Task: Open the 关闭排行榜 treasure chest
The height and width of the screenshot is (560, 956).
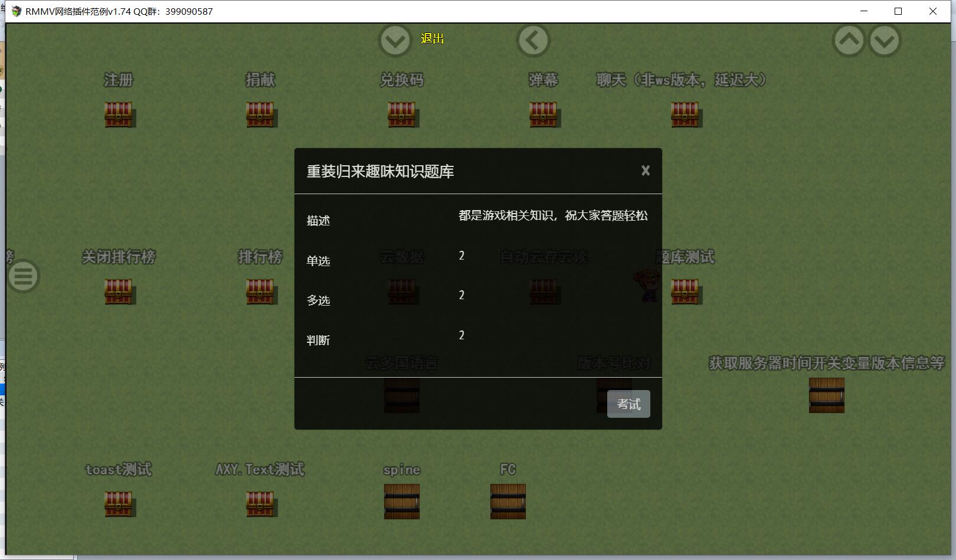Action: tap(119, 292)
